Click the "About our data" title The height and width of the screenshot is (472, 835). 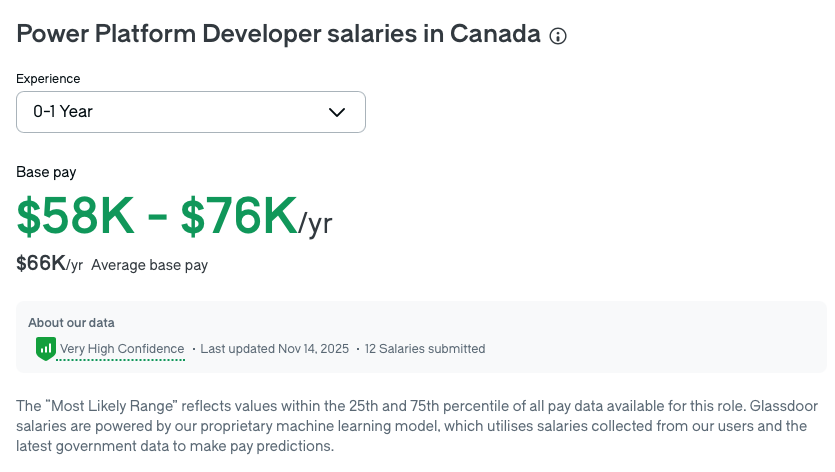tap(71, 323)
